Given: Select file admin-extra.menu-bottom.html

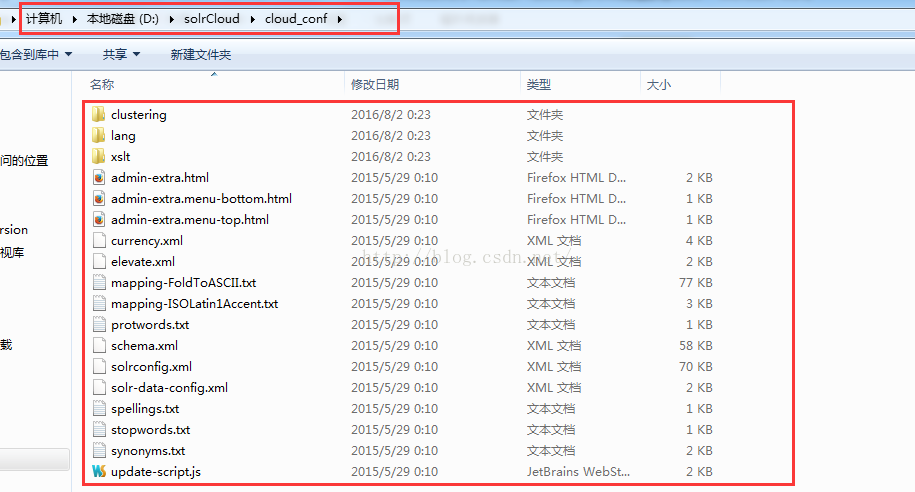Looking at the screenshot, I should pyautogui.click(x=201, y=198).
